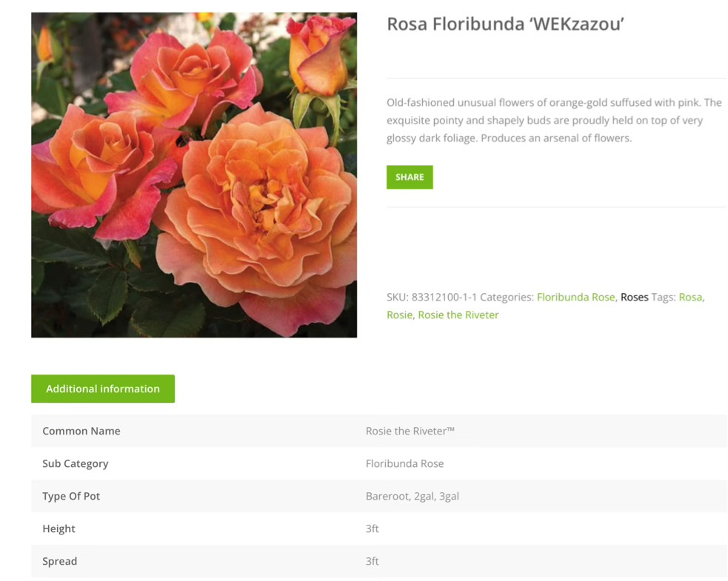Screen dimensions: 728x581
Task: Open the Roses category link
Action: click(x=634, y=297)
